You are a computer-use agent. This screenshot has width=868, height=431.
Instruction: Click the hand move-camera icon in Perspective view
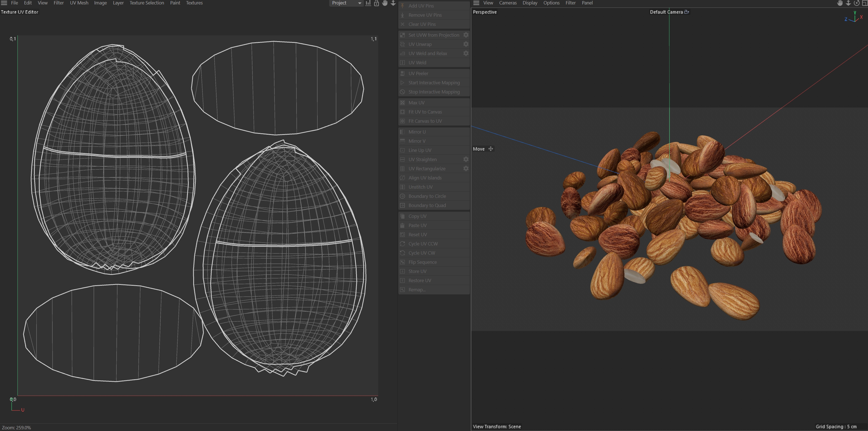[840, 3]
